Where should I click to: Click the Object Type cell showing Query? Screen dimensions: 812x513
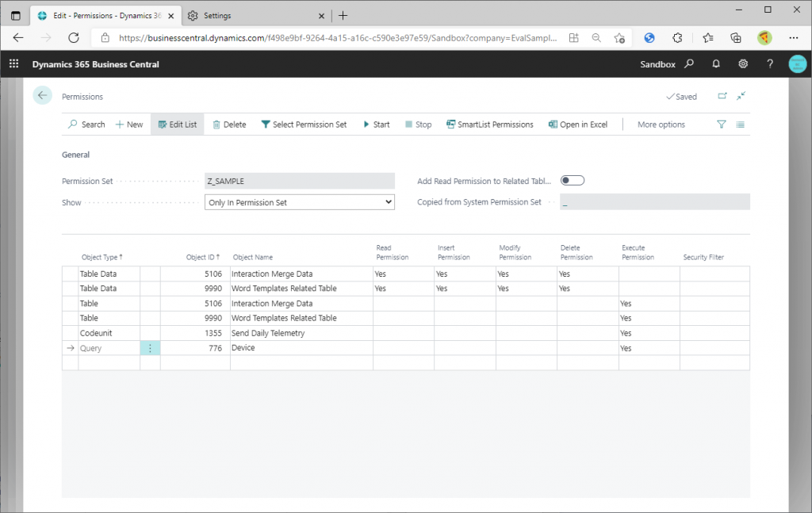(109, 348)
